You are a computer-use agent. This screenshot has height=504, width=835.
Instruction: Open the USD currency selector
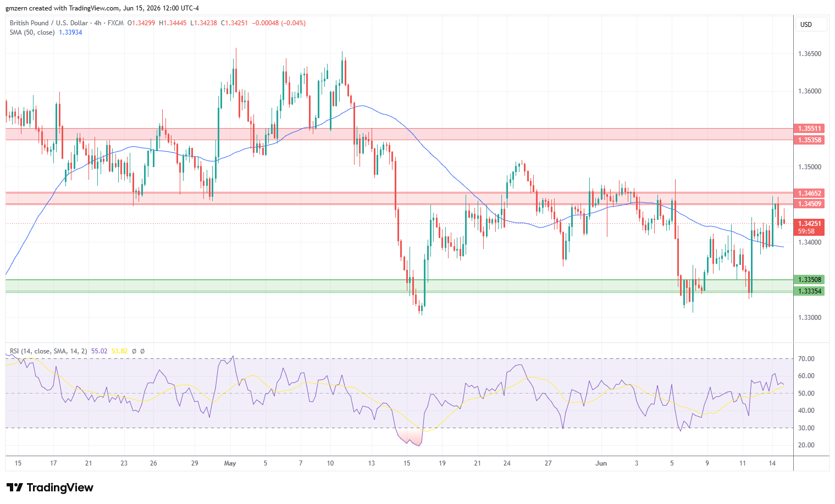coord(810,25)
